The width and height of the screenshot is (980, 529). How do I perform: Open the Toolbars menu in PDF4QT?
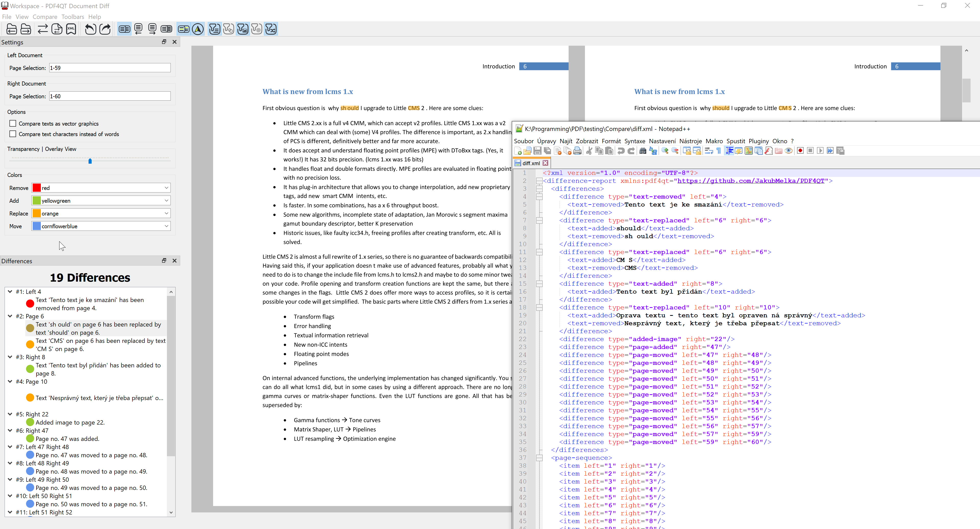(x=73, y=17)
